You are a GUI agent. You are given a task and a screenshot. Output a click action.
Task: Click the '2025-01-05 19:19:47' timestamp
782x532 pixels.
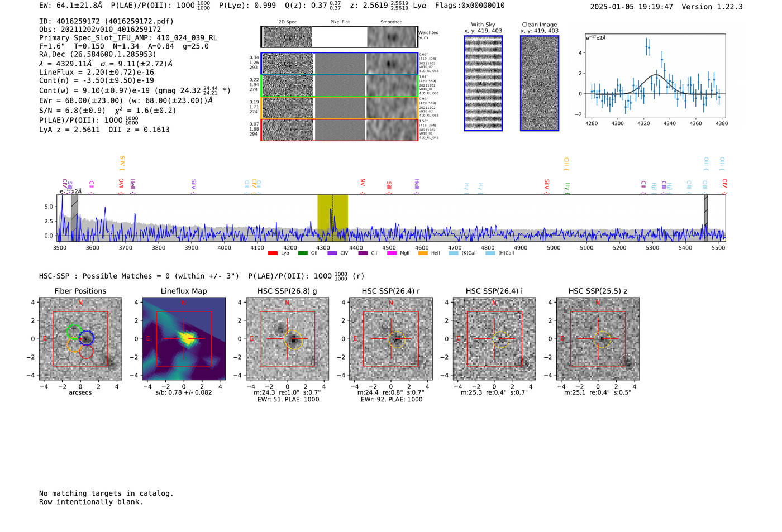coord(632,7)
